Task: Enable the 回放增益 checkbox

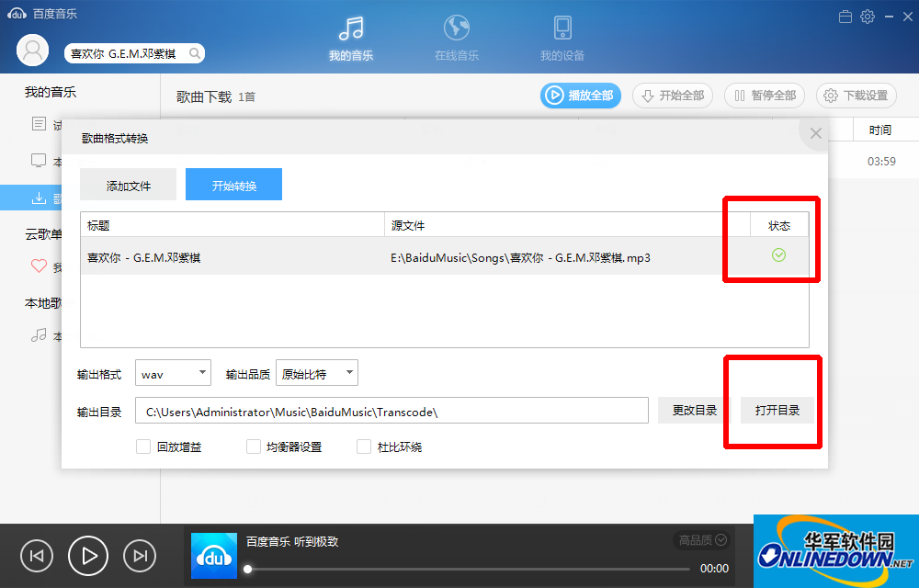Action: click(x=143, y=446)
